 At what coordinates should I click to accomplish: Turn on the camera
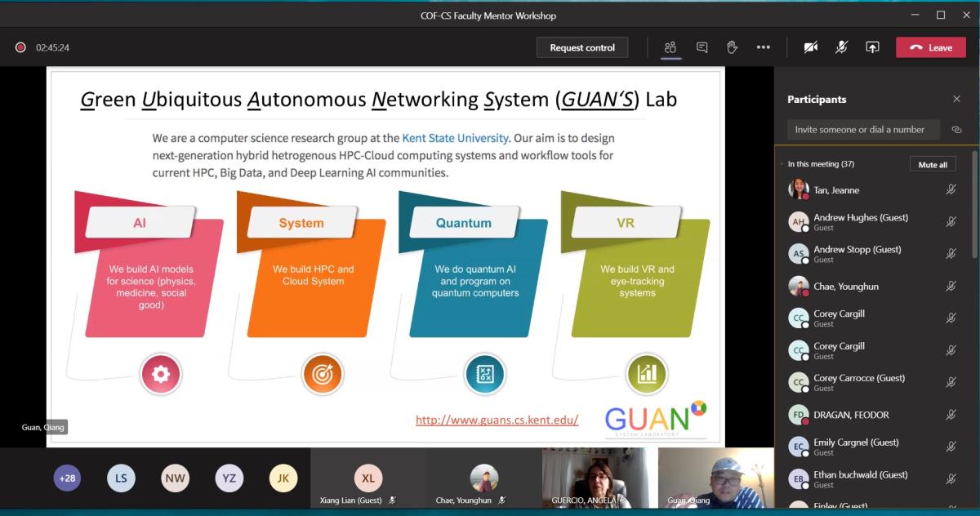click(810, 47)
